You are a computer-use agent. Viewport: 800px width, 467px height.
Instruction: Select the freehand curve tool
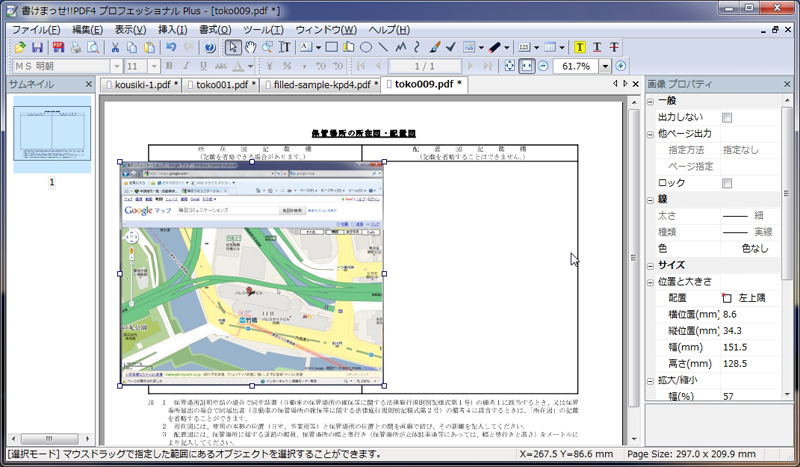pos(417,47)
